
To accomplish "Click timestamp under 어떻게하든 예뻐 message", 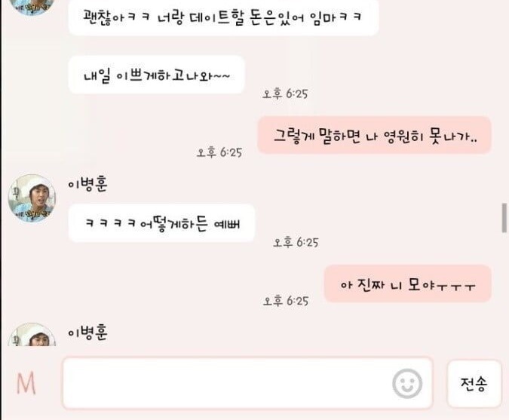I will (x=296, y=242).
